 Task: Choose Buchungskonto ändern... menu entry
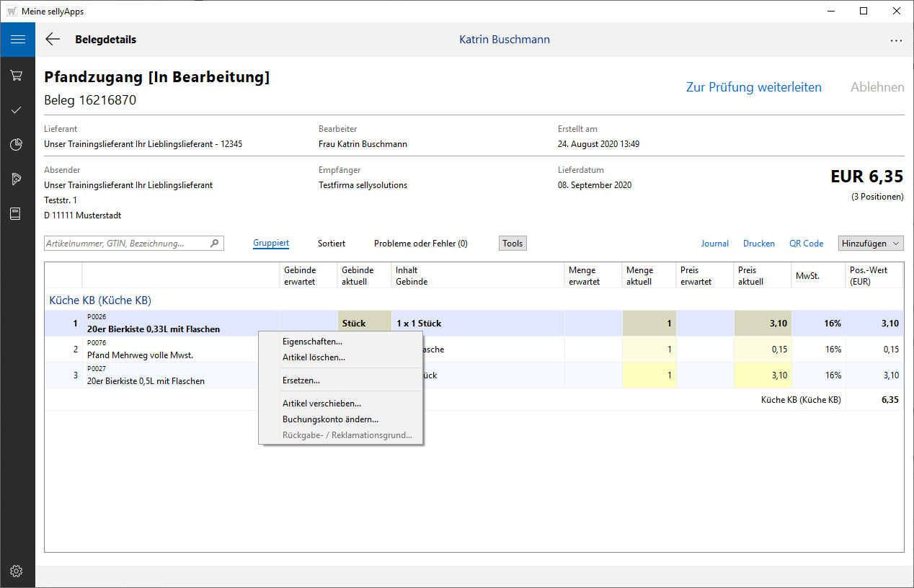(x=330, y=419)
